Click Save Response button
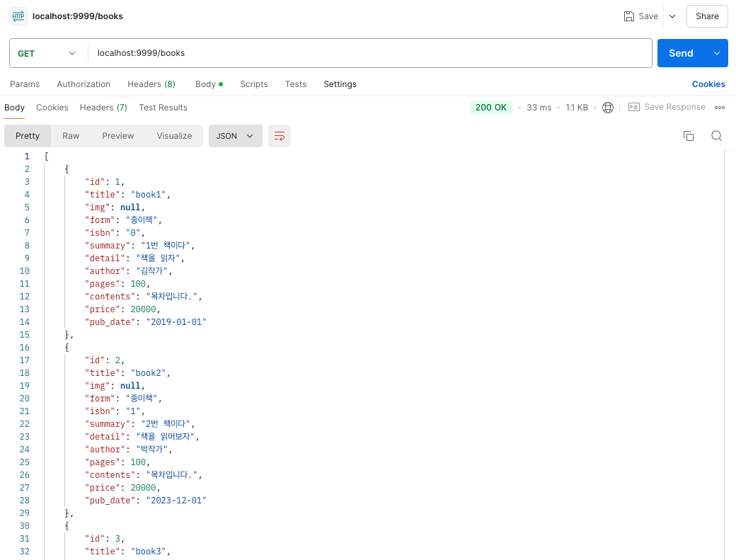The width and height of the screenshot is (736, 560). [667, 107]
